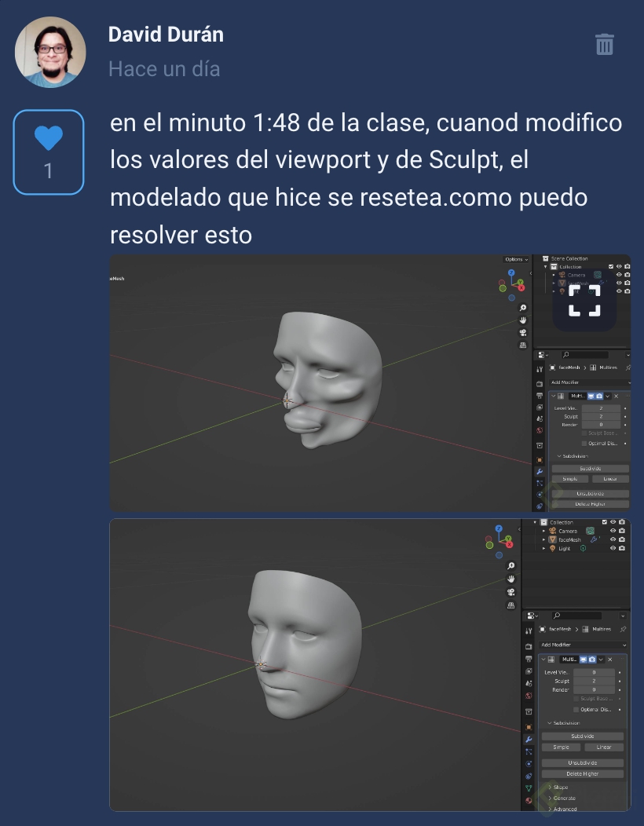The image size is (644, 826).
Task: Select the Scene Properties tab icon
Action: (x=529, y=682)
